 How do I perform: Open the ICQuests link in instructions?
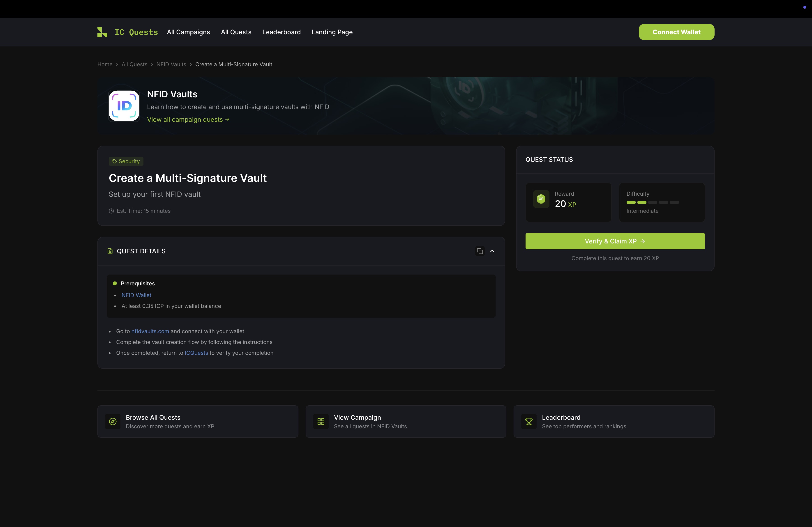(x=196, y=353)
